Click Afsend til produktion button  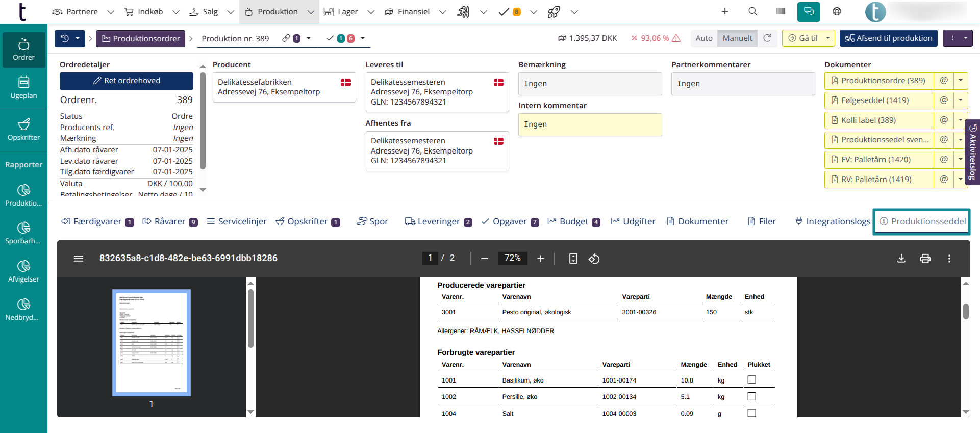(x=888, y=38)
